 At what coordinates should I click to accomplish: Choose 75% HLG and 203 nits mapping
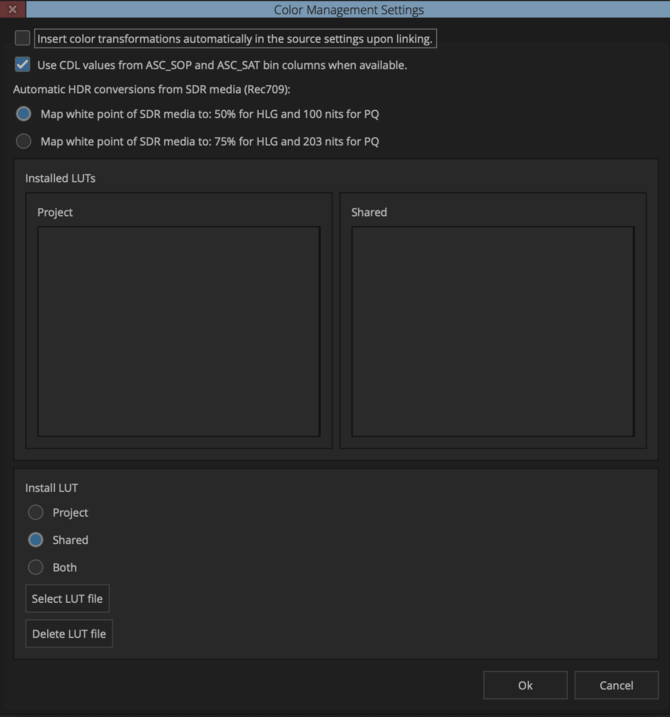(x=24, y=141)
